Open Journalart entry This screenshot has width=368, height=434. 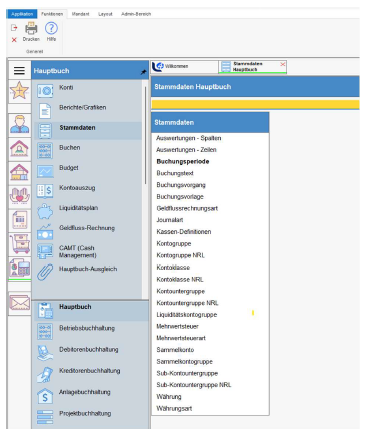coord(170,220)
